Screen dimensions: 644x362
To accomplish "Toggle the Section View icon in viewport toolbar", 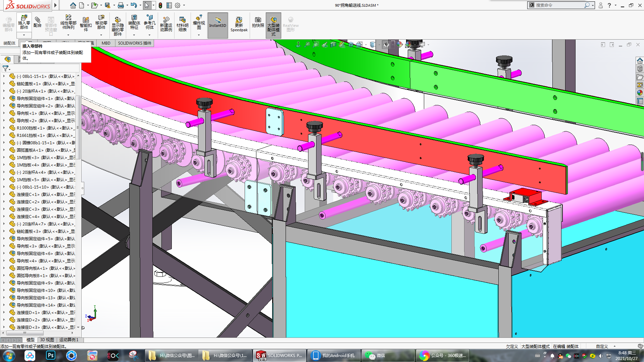I will (x=333, y=44).
